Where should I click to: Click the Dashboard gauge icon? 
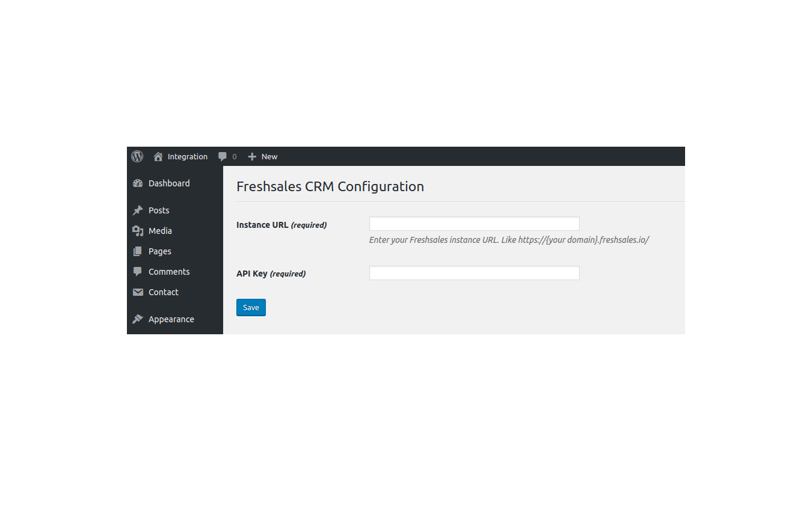click(x=138, y=183)
